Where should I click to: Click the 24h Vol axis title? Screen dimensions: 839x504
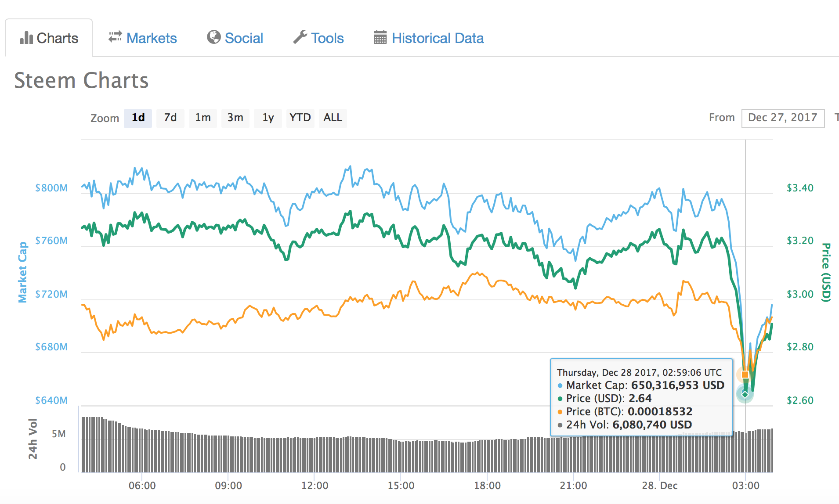[33, 439]
